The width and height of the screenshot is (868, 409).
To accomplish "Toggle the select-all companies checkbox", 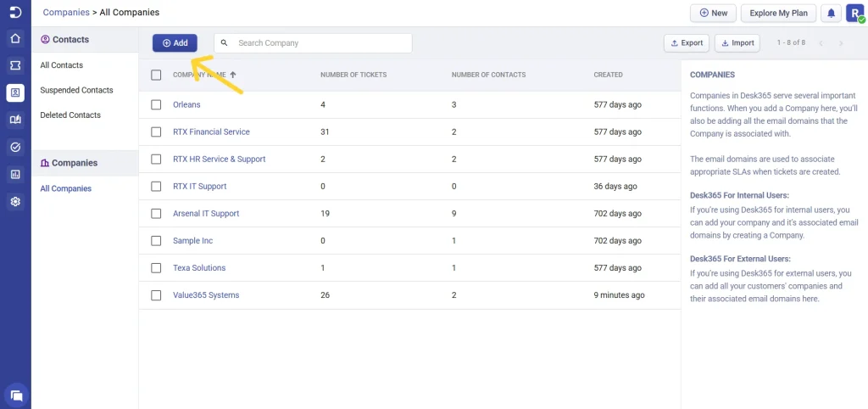I will point(156,75).
